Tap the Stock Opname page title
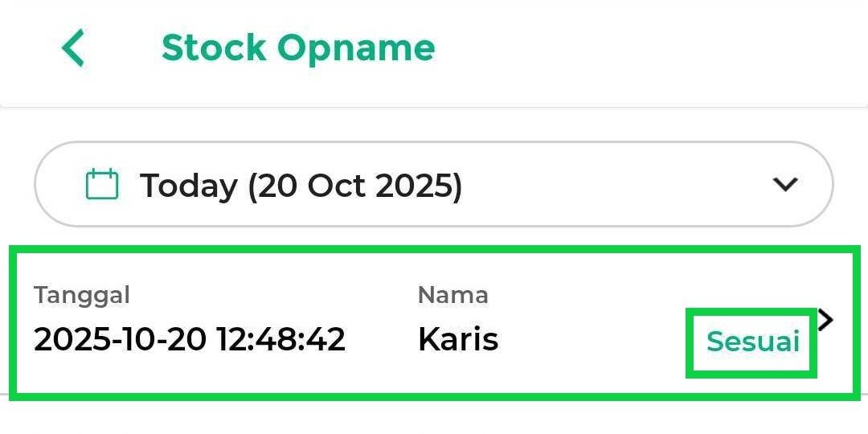 point(298,48)
